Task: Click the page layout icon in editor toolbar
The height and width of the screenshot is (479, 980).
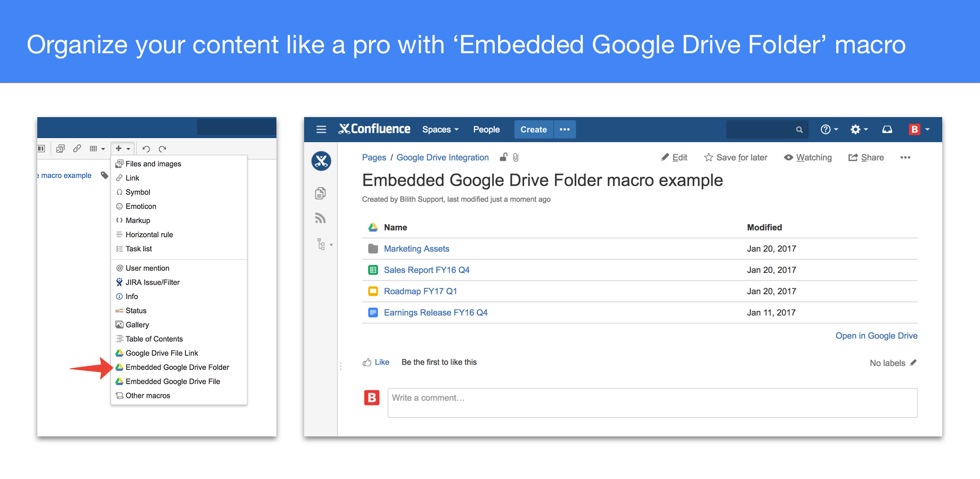Action: click(42, 148)
